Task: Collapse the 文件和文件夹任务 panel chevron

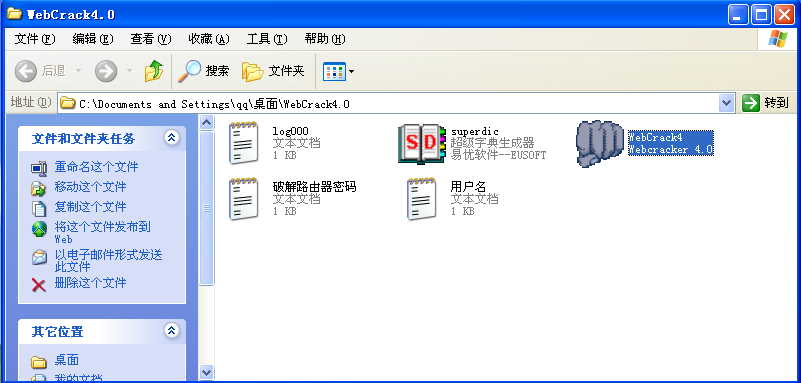Action: click(172, 138)
